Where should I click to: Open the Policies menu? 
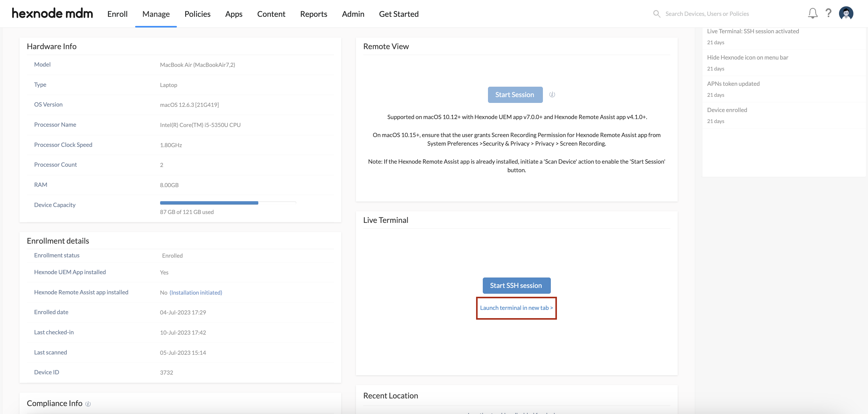pos(197,14)
